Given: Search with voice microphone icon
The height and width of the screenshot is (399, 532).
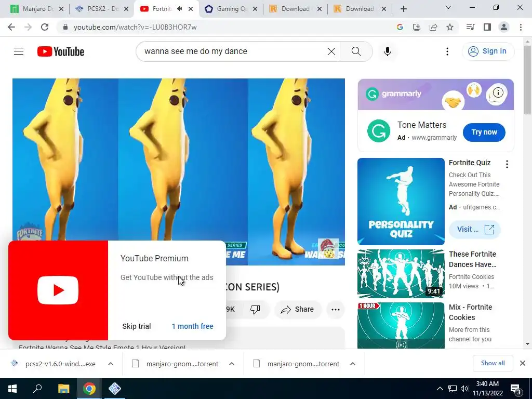Looking at the screenshot, I should pos(388,51).
